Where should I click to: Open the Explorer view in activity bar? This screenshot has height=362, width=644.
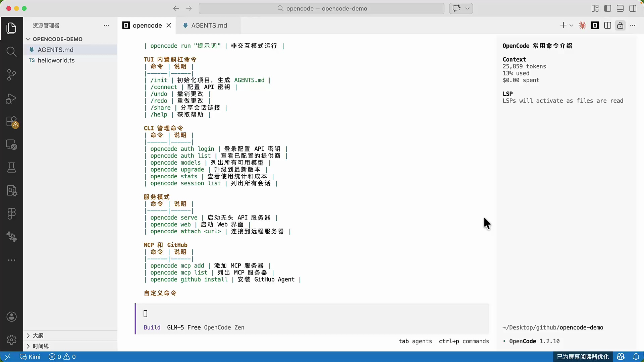[x=11, y=28]
